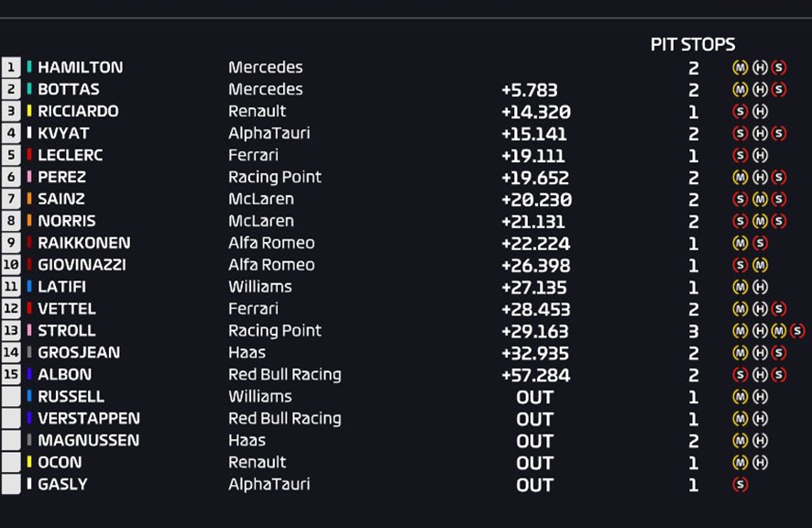Click Raikkonen's medium tyre icon
Image resolution: width=812 pixels, height=528 pixels.
tap(741, 243)
